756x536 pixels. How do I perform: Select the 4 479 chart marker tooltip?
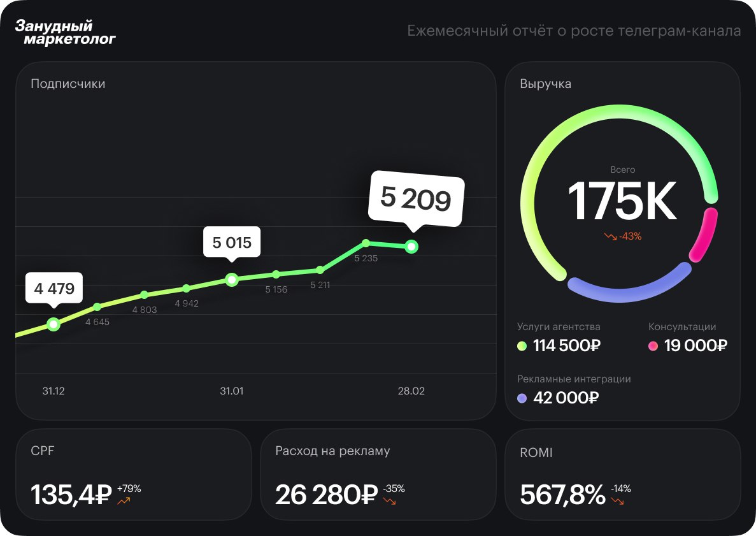[54, 289]
